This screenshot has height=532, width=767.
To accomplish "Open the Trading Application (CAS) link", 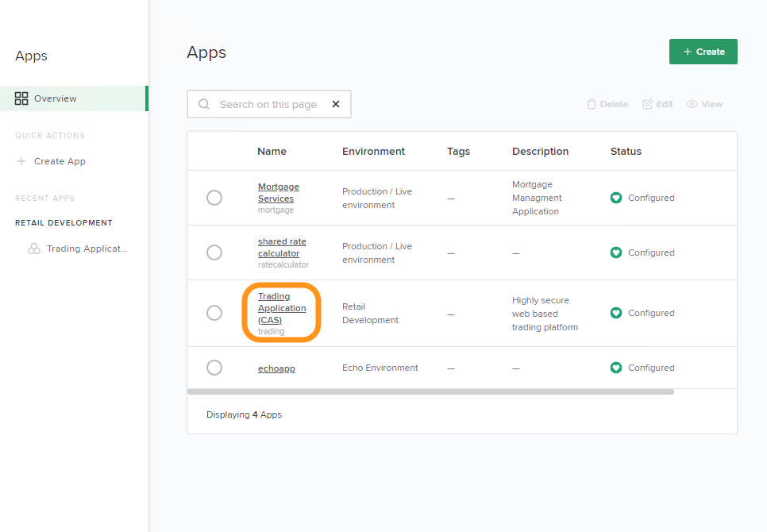I will 282,308.
